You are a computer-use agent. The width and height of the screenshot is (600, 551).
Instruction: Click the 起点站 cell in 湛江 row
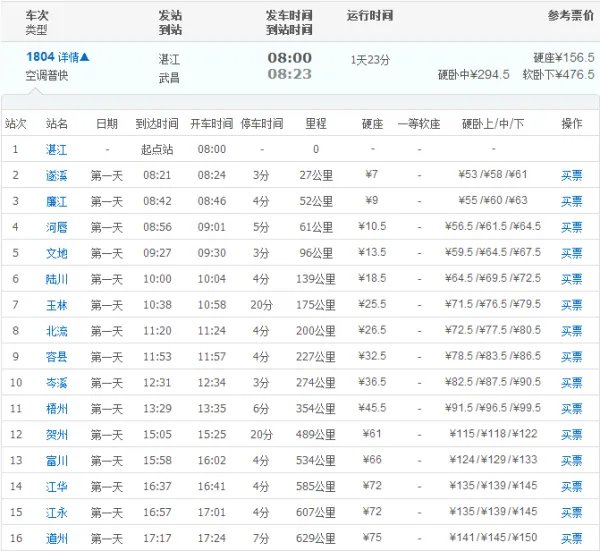click(x=157, y=149)
